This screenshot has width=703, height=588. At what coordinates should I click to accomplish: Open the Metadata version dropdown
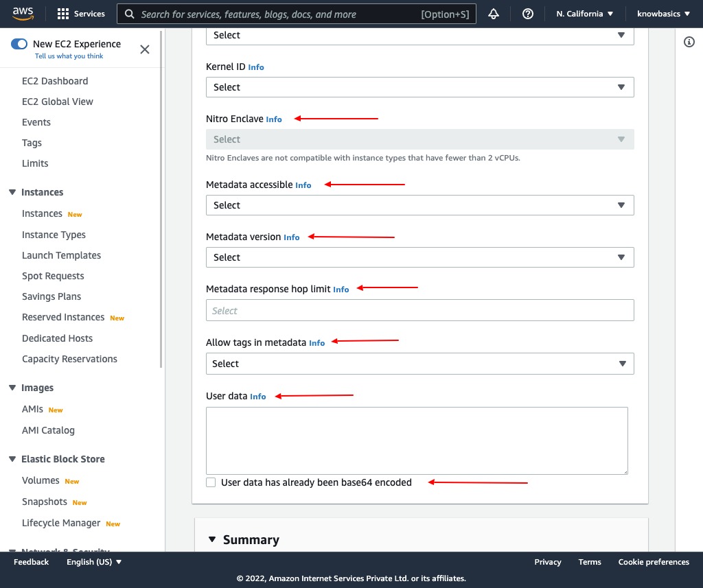(419, 257)
